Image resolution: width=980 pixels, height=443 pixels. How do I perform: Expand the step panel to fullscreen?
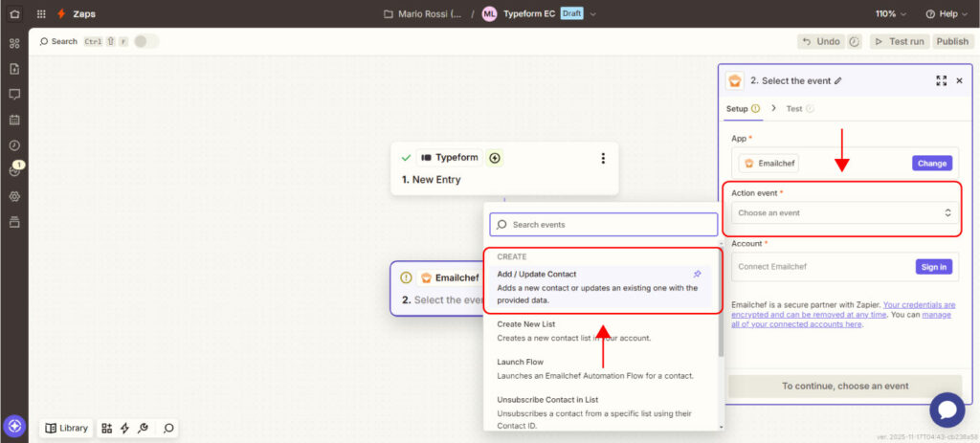[942, 80]
